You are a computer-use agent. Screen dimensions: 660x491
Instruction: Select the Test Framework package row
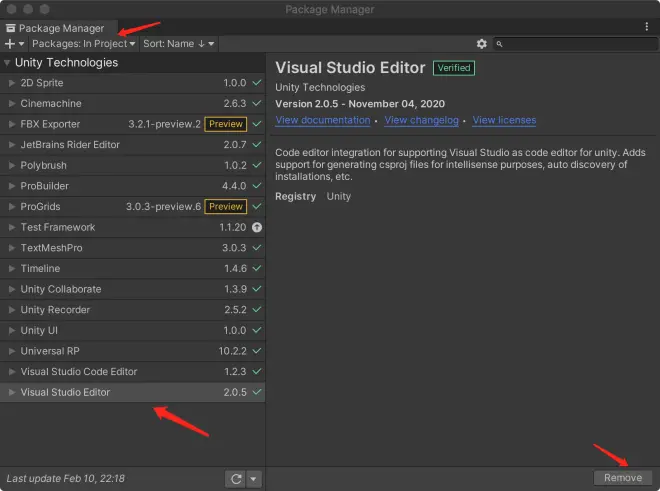(x=133, y=227)
